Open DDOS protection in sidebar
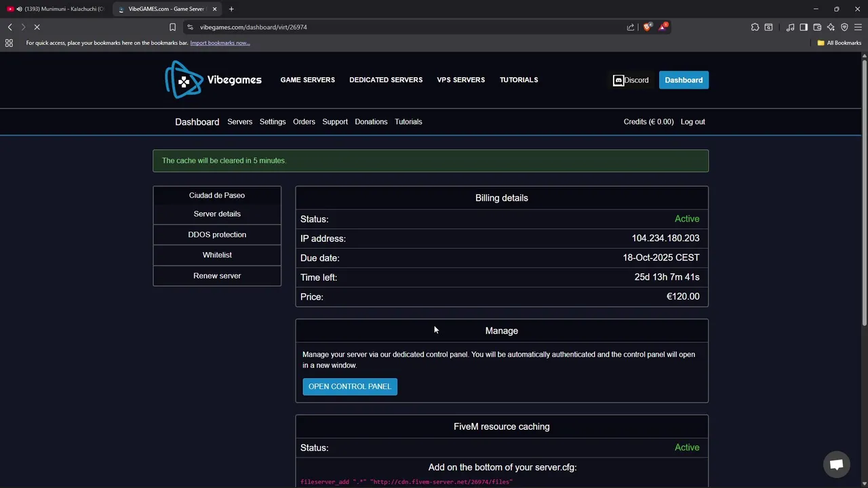Viewport: 868px width, 488px height. tap(217, 235)
